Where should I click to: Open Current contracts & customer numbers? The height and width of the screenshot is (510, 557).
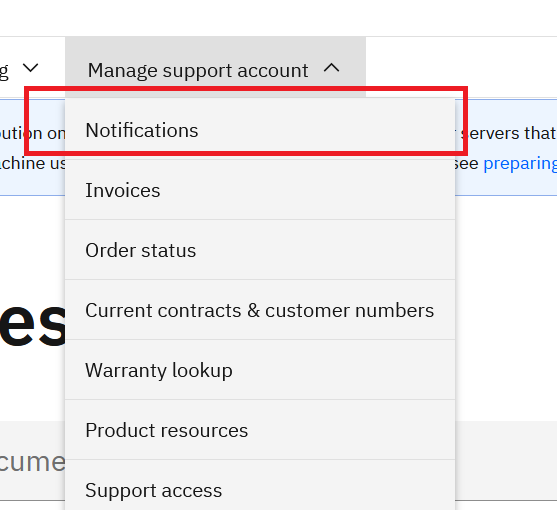[x=260, y=310]
